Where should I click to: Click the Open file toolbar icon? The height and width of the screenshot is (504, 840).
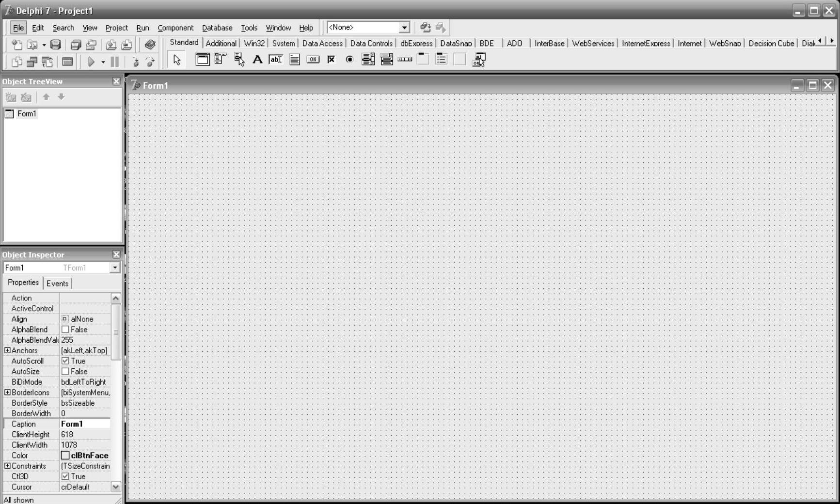point(32,45)
